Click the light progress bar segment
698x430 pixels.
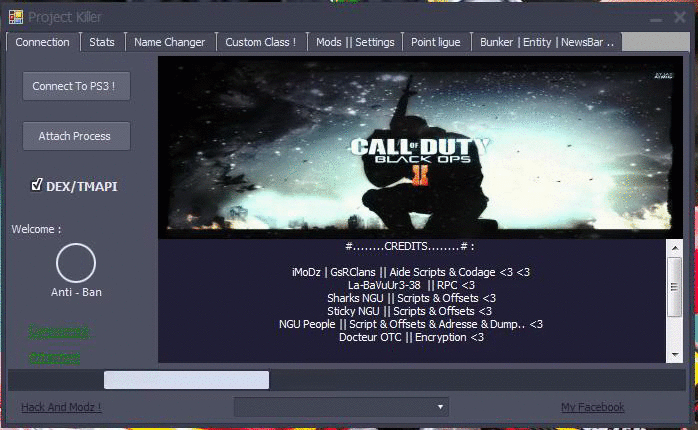[x=187, y=380]
